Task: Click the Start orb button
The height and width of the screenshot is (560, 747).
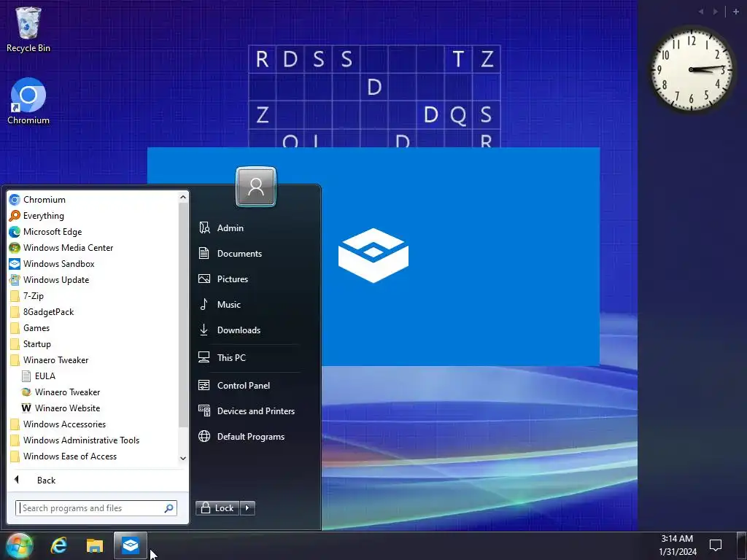Action: coord(20,545)
